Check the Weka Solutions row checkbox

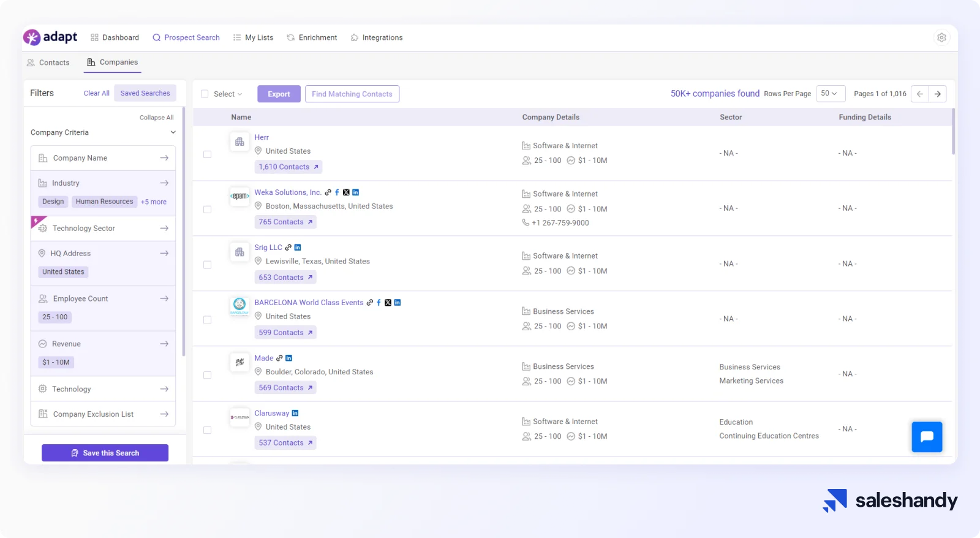pos(208,210)
